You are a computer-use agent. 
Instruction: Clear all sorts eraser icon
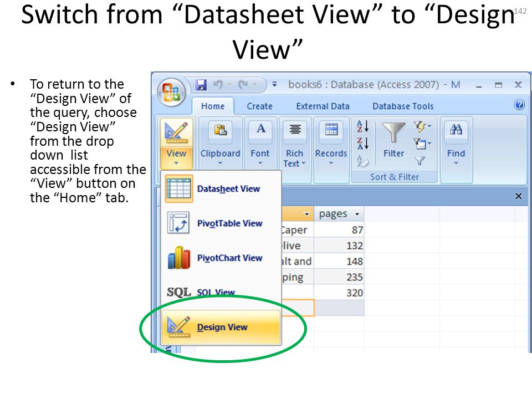[x=362, y=161]
